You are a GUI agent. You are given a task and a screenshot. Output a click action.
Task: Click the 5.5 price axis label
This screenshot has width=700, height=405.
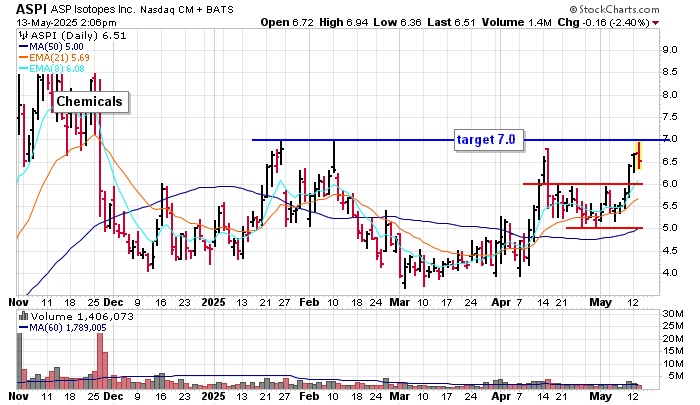click(x=669, y=206)
